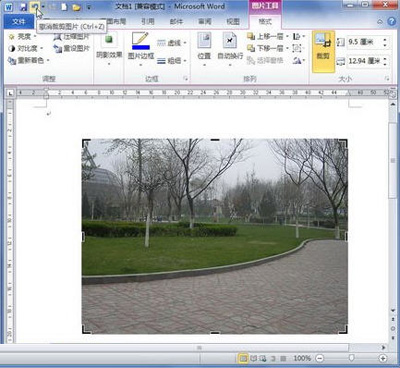
Task: Open the border group dialog launcher
Action: 186,79
